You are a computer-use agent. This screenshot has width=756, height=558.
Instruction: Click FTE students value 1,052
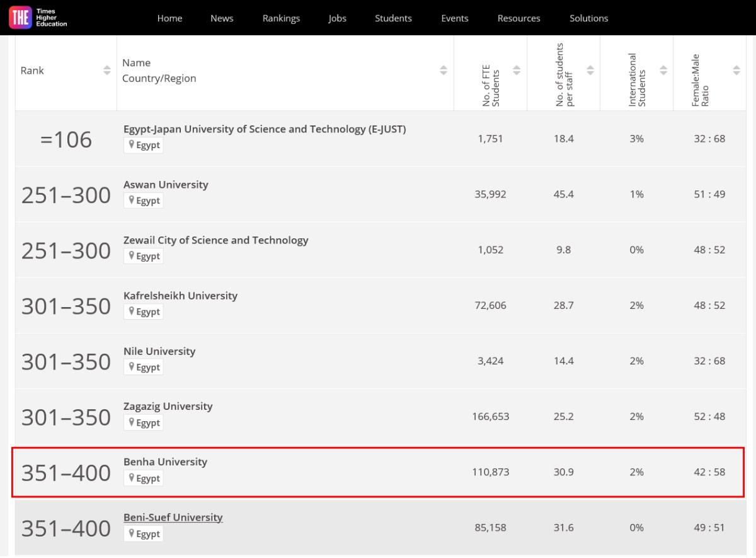tap(490, 250)
